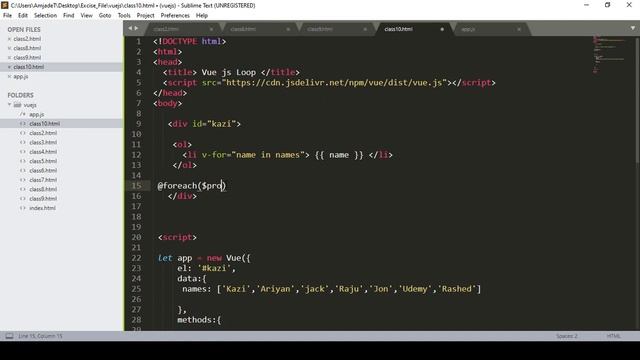Open class8.html in the vuejs folder
This screenshot has width=640, height=360.
coord(43,189)
